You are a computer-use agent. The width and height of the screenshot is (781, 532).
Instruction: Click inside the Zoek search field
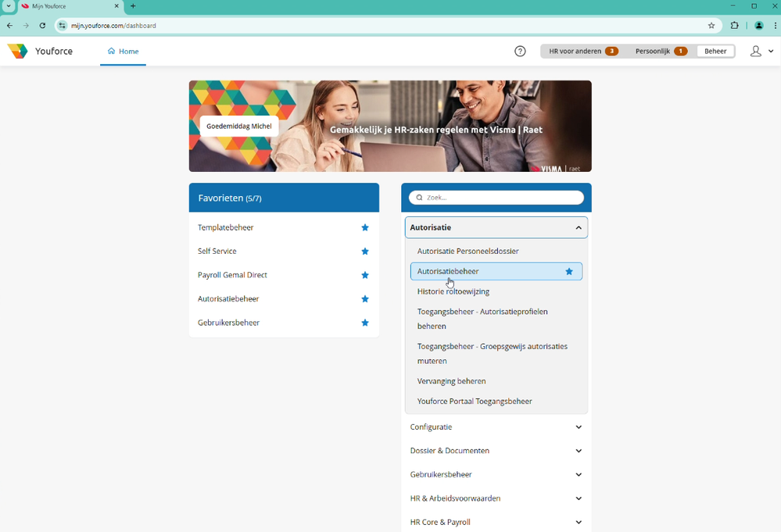[x=496, y=197]
